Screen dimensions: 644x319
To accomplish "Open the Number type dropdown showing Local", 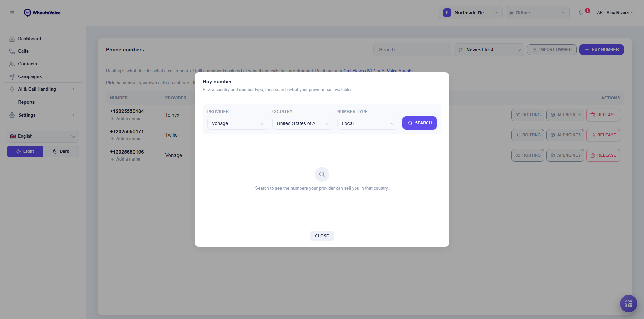I will tap(368, 123).
